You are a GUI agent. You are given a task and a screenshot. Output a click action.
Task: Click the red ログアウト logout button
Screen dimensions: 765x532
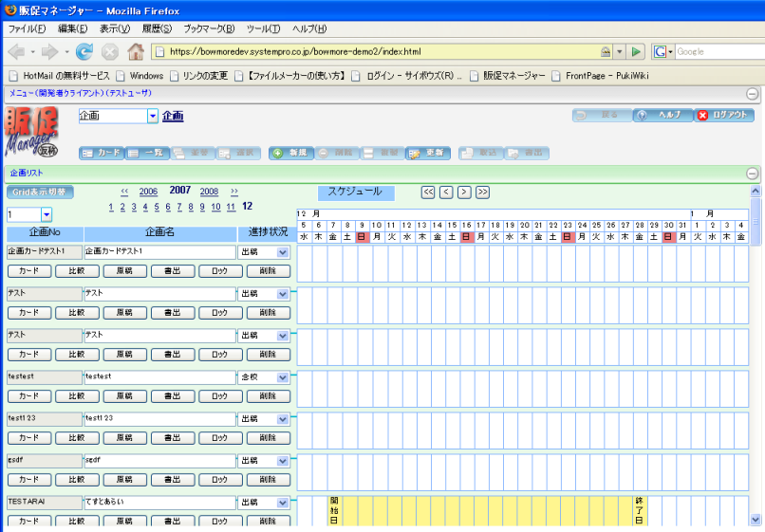(724, 115)
